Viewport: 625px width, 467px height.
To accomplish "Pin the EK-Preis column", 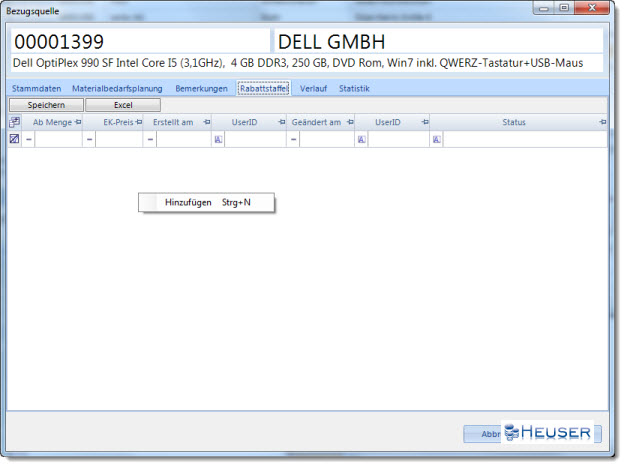I will [x=139, y=122].
